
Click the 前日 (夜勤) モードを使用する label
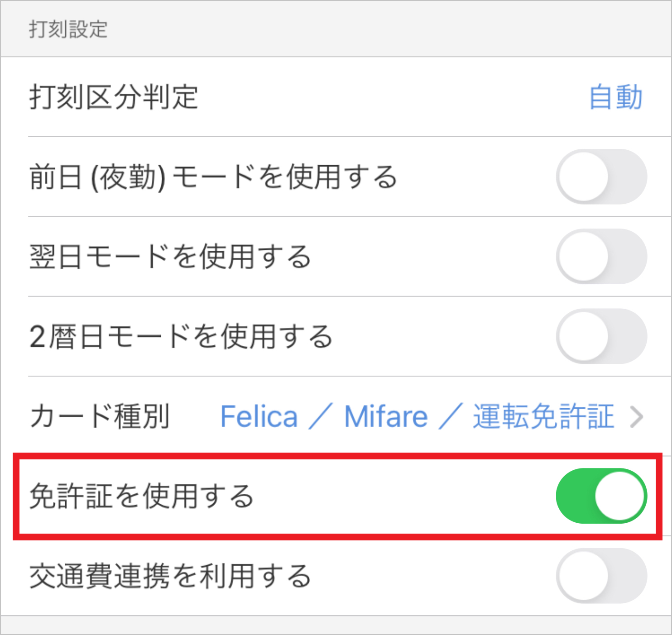click(213, 177)
